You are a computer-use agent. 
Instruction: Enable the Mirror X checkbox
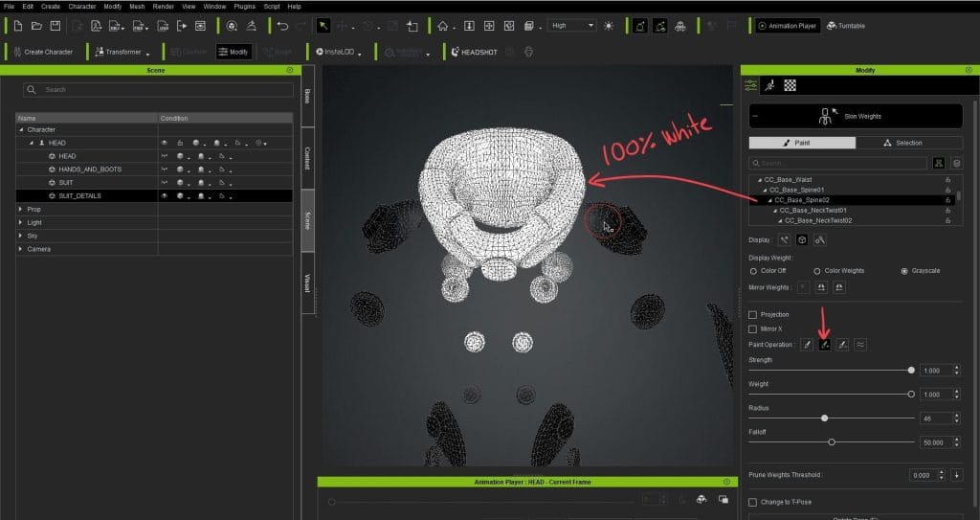(x=753, y=328)
